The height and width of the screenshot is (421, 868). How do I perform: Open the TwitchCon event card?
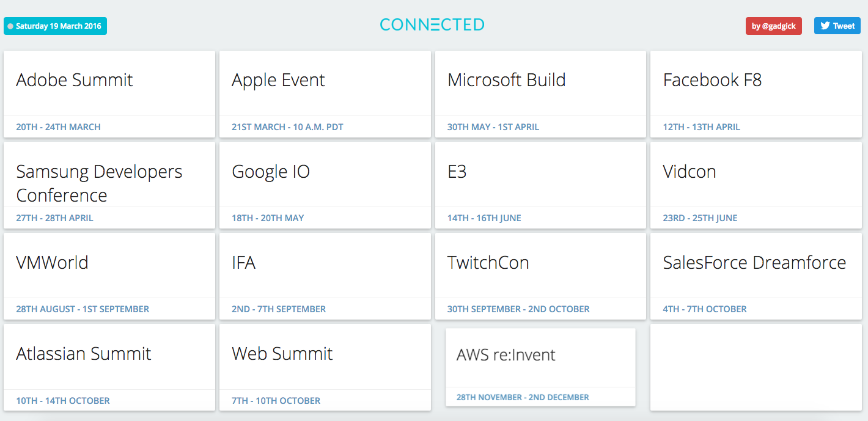point(540,276)
